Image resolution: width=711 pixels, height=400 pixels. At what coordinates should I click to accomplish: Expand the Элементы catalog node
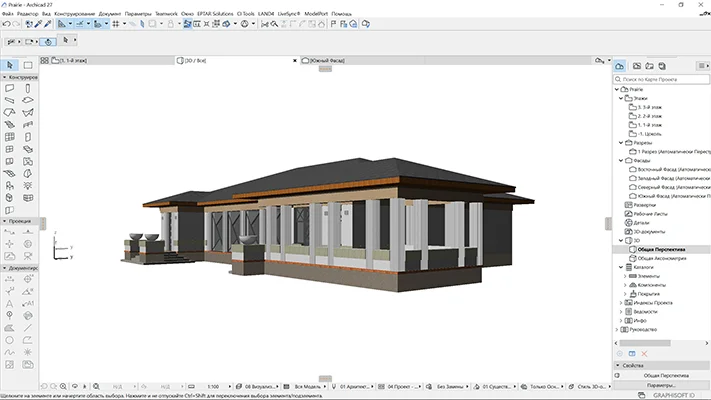point(626,275)
